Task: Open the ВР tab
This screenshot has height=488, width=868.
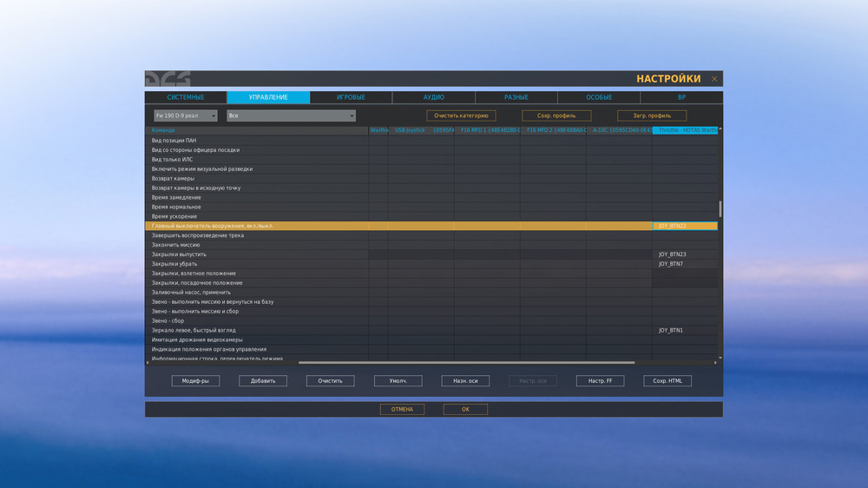Action: [x=681, y=97]
